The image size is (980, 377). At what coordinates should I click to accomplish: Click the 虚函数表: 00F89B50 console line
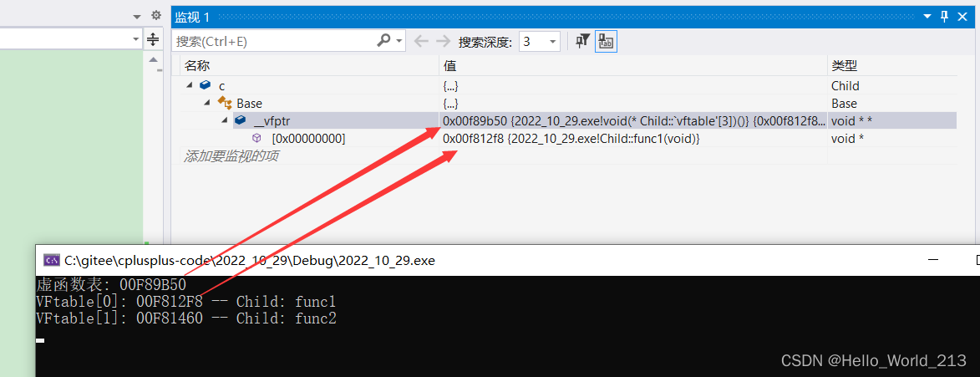click(x=111, y=285)
